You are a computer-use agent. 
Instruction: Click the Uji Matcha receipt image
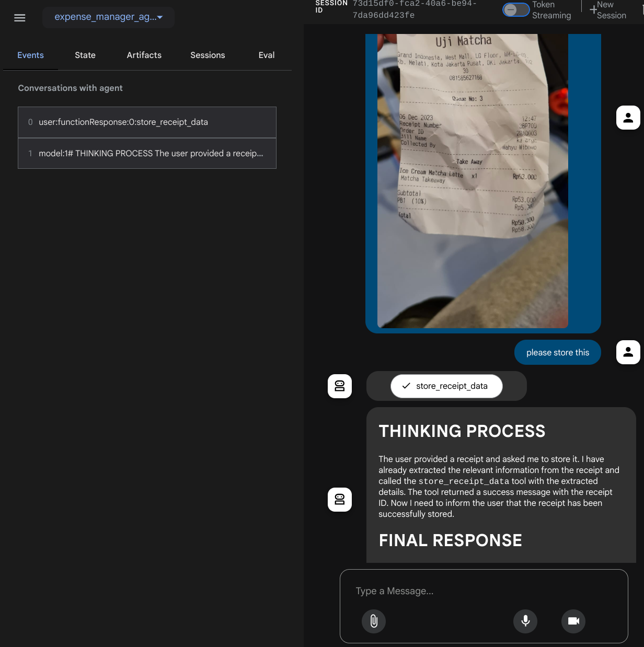tap(473, 180)
